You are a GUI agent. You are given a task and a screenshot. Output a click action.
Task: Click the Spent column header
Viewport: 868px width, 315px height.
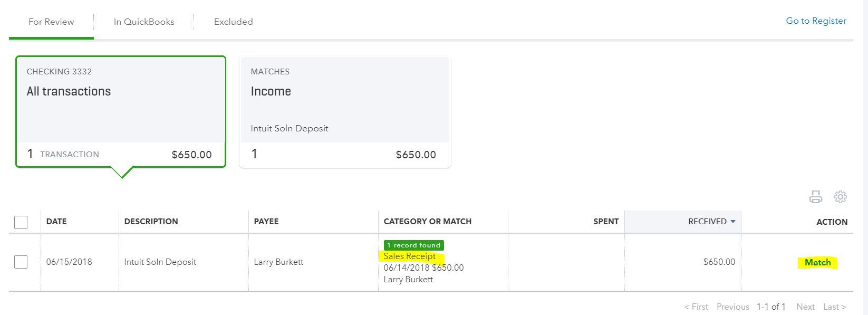[x=606, y=222]
